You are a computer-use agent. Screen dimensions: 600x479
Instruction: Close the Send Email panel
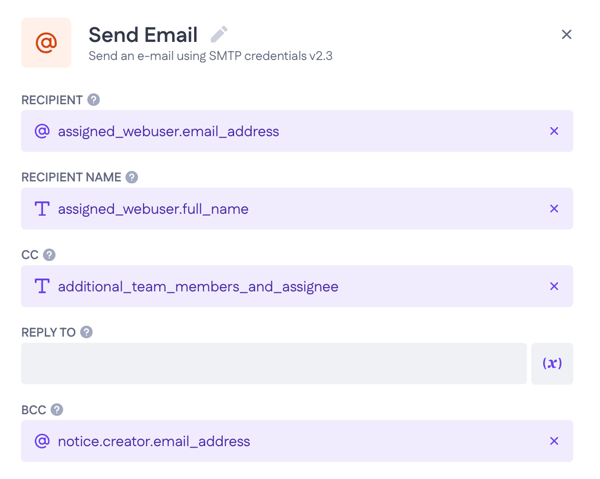click(566, 35)
